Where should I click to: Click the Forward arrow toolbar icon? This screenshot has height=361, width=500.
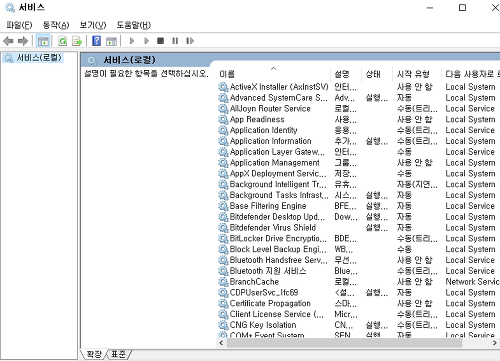[x=23, y=41]
